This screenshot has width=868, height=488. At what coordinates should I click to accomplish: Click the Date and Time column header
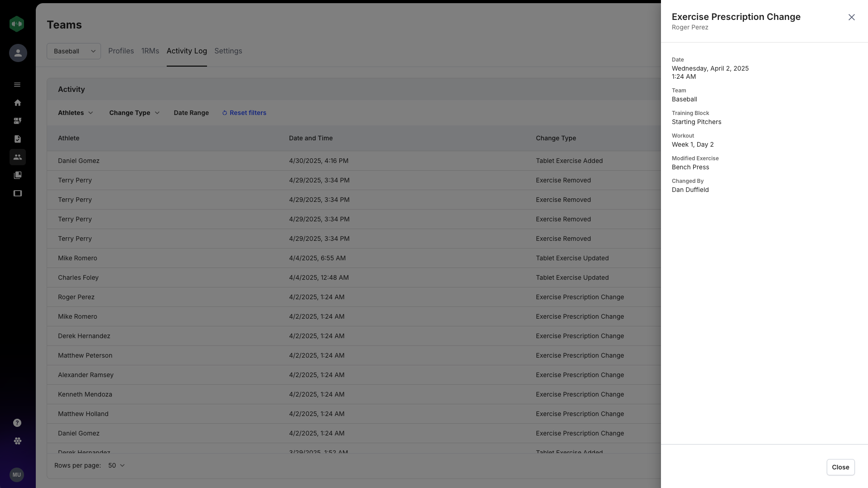(x=311, y=138)
